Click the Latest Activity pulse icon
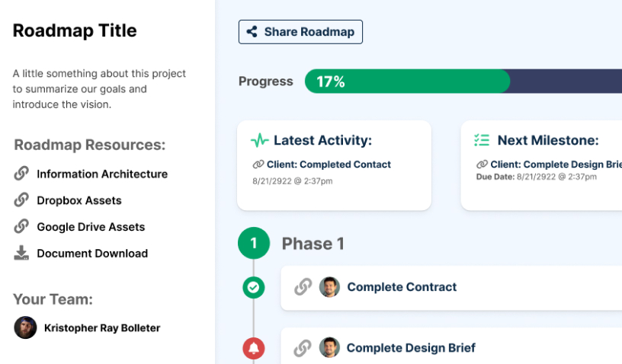Image resolution: width=622 pixels, height=364 pixels. (260, 140)
